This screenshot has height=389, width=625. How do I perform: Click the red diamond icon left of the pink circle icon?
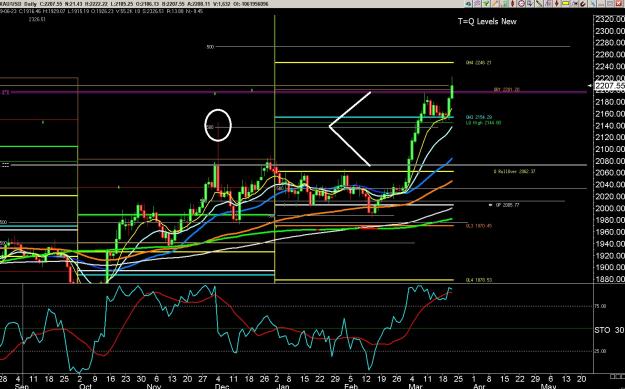[513, 4]
